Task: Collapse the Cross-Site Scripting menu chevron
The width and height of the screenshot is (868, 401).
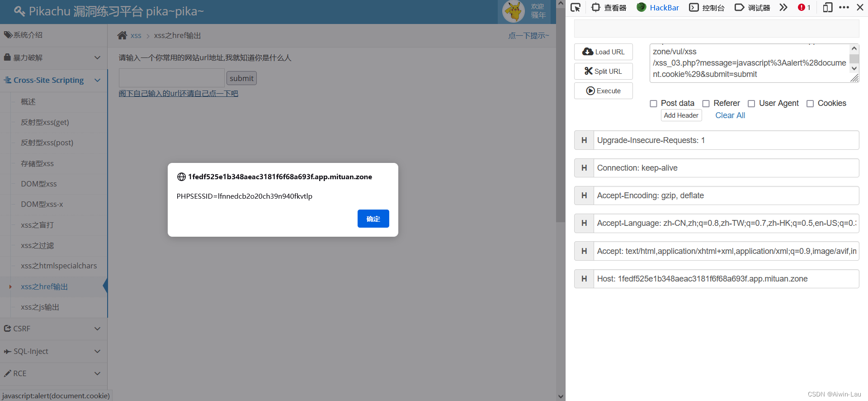Action: pos(97,80)
